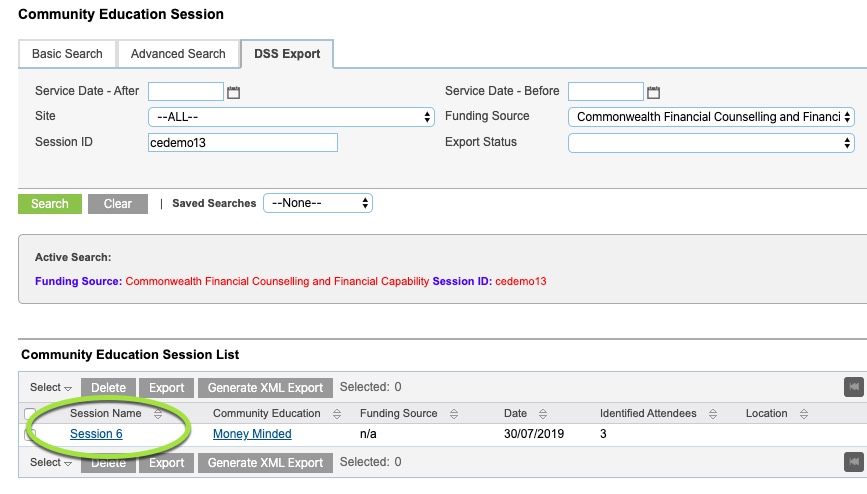Expand the Saved Searches dropdown

(318, 203)
